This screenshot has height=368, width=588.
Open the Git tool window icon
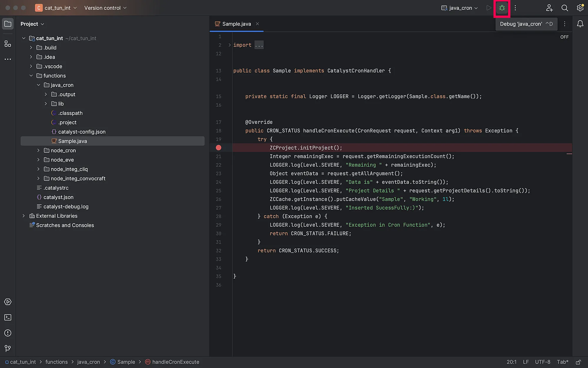click(8, 349)
